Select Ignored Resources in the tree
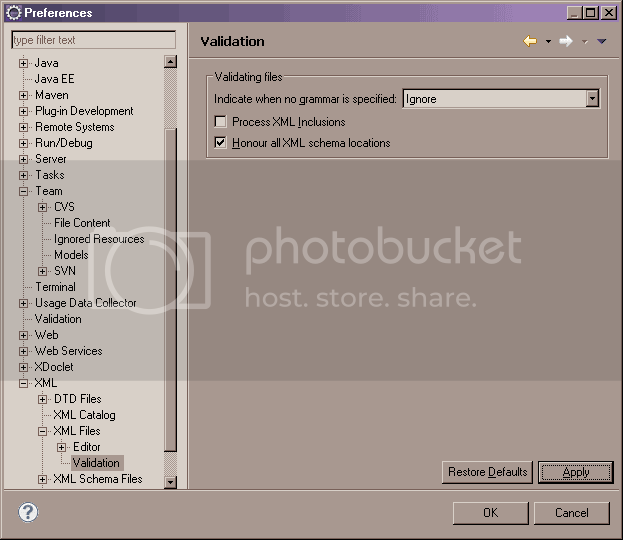 point(99,239)
